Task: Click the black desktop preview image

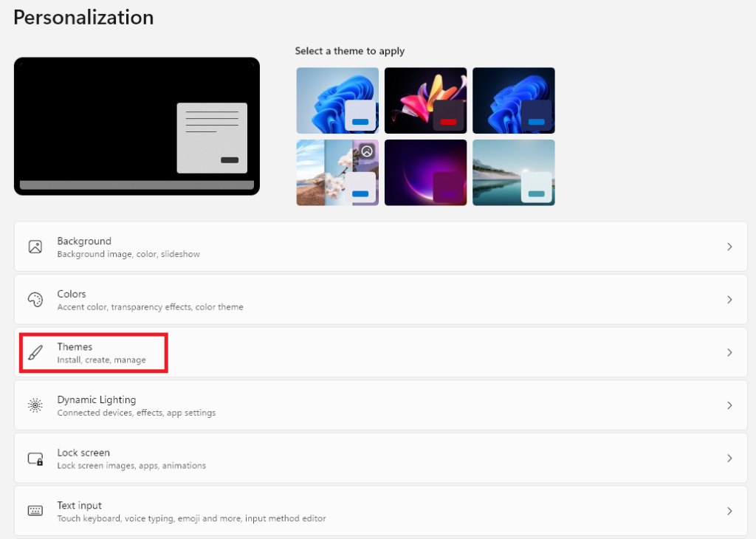Action: tap(137, 126)
